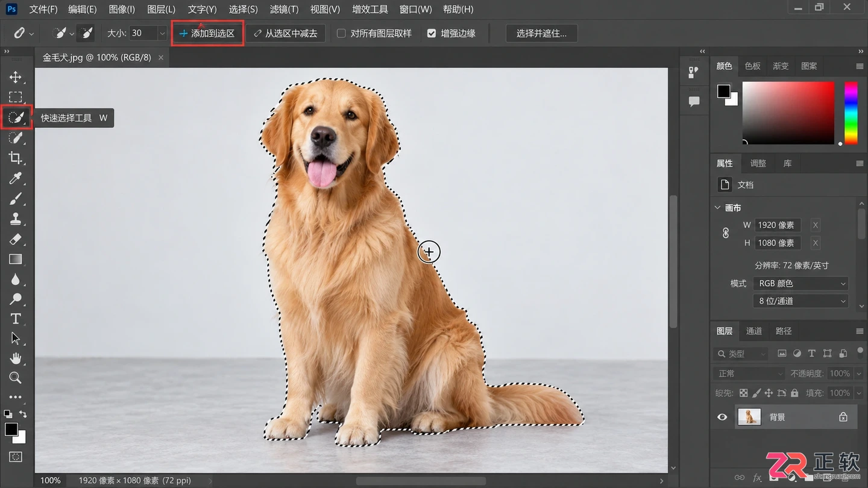Screen dimensions: 868x488
Task: Select the Eraser tool
Action: coord(16,239)
